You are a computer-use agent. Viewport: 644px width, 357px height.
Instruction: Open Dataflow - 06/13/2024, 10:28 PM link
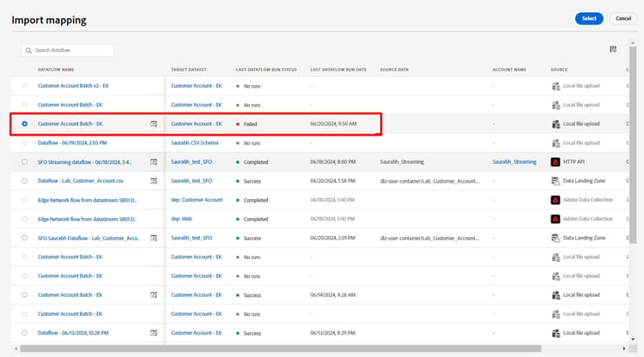(x=73, y=333)
